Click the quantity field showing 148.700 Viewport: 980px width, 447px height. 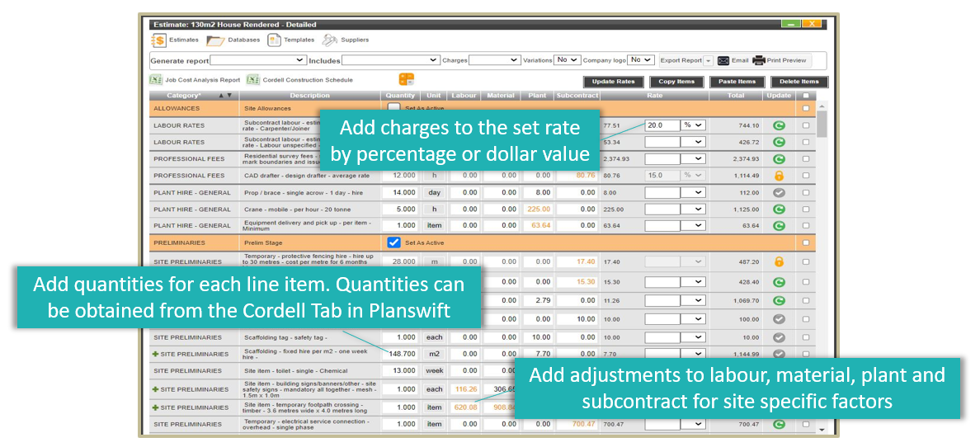401,354
